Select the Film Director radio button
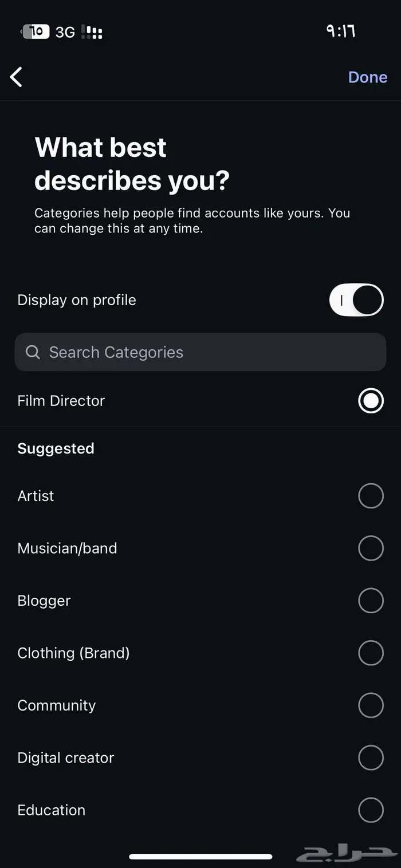Image resolution: width=401 pixels, height=868 pixels. [x=371, y=401]
